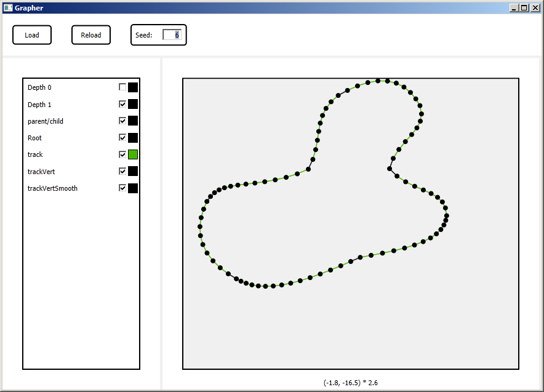
Task: Hide the track layer via checkbox
Action: point(122,154)
